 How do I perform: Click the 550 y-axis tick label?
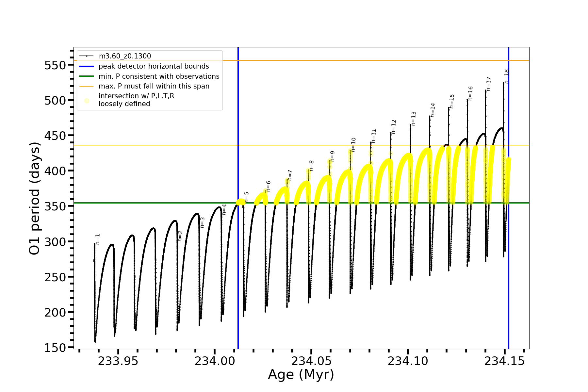[55, 65]
